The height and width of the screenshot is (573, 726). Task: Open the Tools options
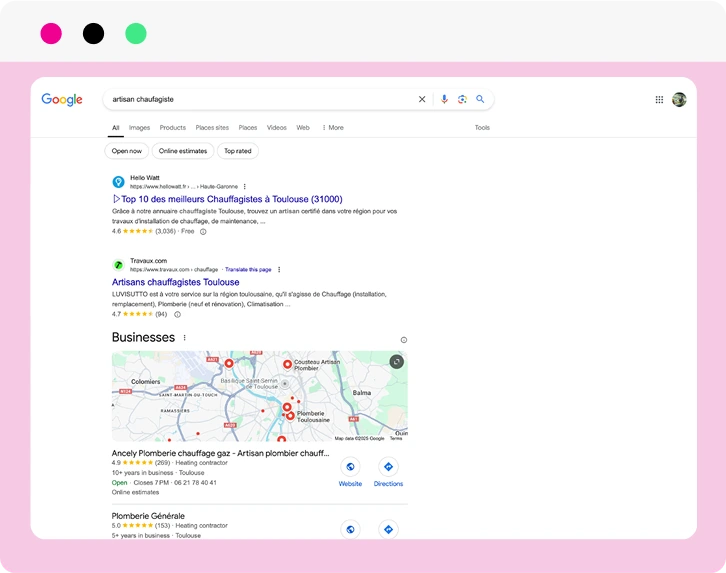(482, 128)
